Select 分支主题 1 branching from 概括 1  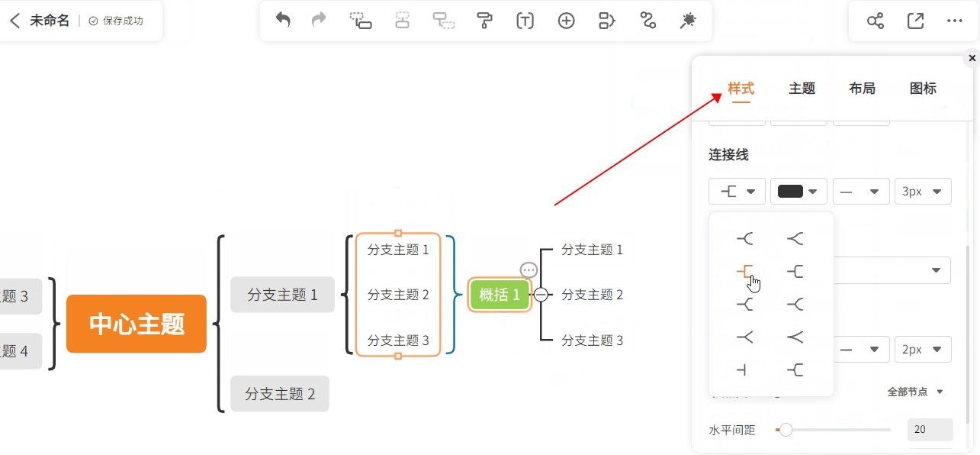pyautogui.click(x=592, y=250)
